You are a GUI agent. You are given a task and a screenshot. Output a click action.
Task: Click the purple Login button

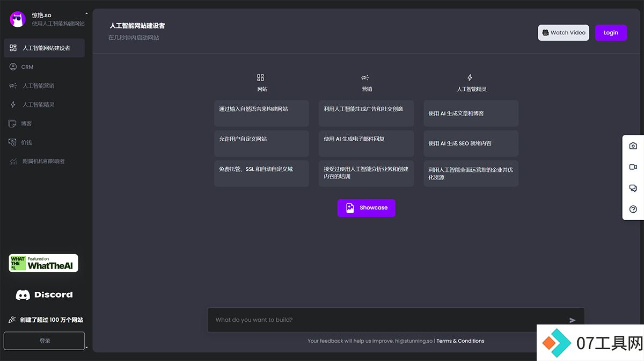[611, 33]
